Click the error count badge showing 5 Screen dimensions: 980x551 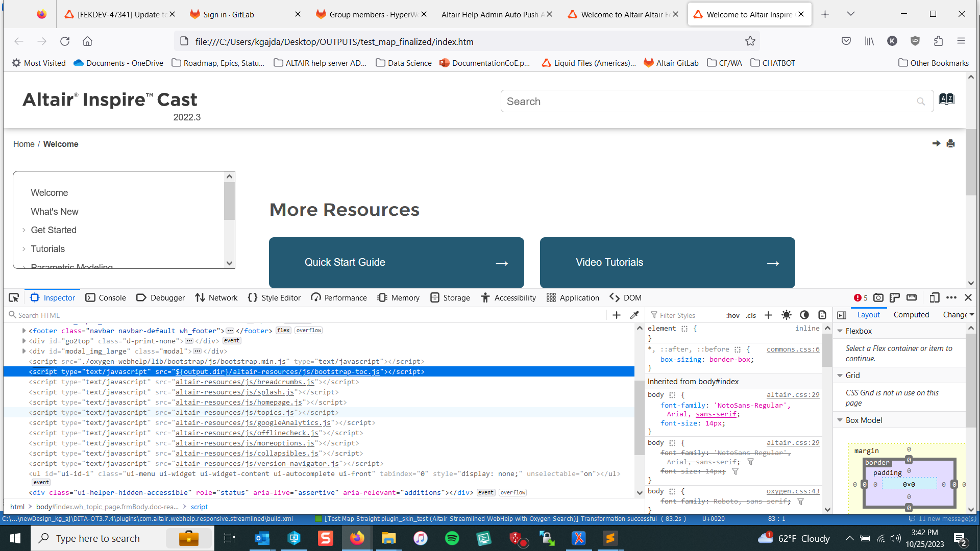[x=861, y=297]
